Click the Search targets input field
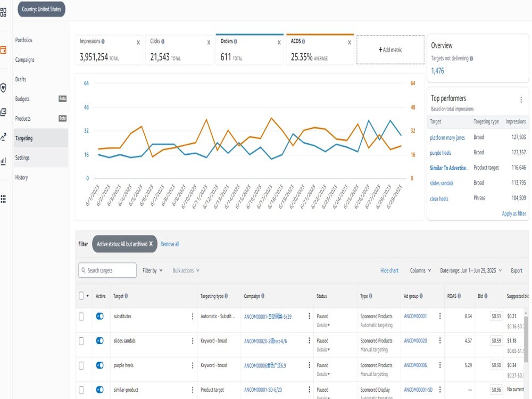This screenshot has height=399, width=532. [x=107, y=270]
